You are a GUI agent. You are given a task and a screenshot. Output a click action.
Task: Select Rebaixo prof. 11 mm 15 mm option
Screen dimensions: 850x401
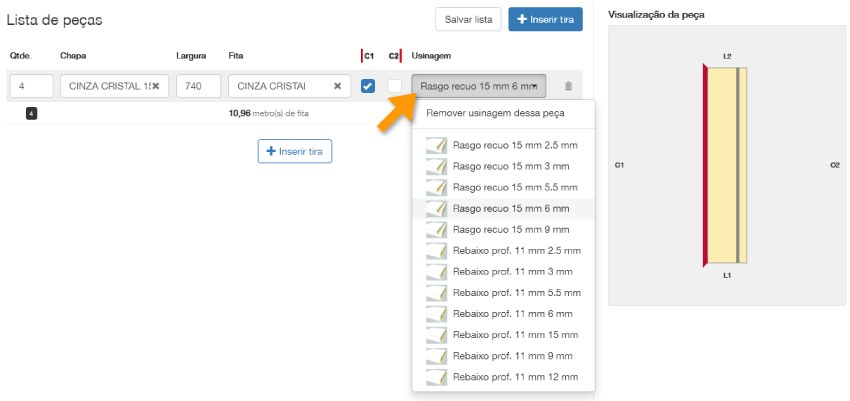(x=503, y=335)
